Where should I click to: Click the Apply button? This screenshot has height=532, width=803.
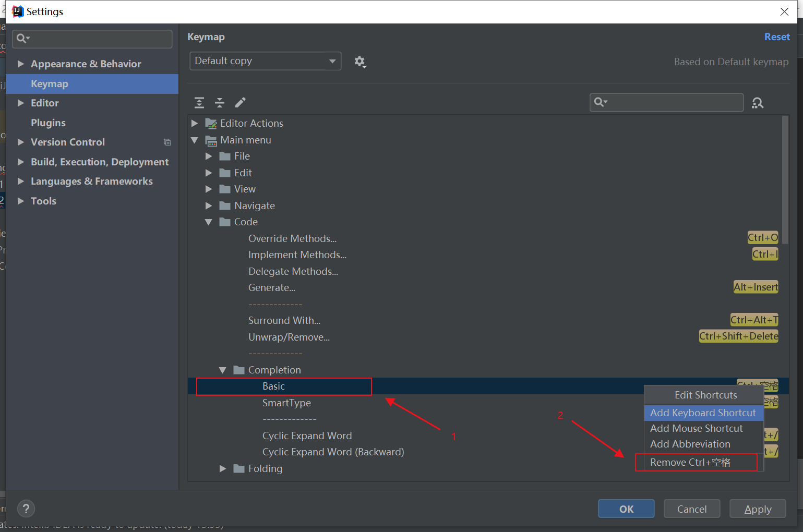(x=758, y=509)
